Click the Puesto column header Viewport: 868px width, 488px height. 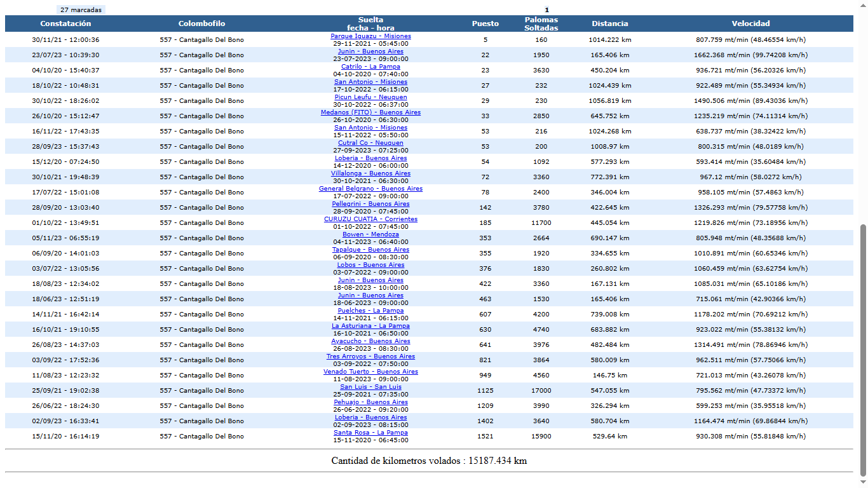click(485, 24)
